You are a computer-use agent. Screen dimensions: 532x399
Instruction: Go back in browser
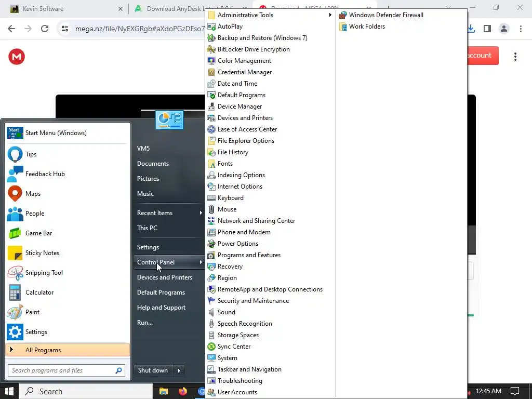click(x=11, y=29)
